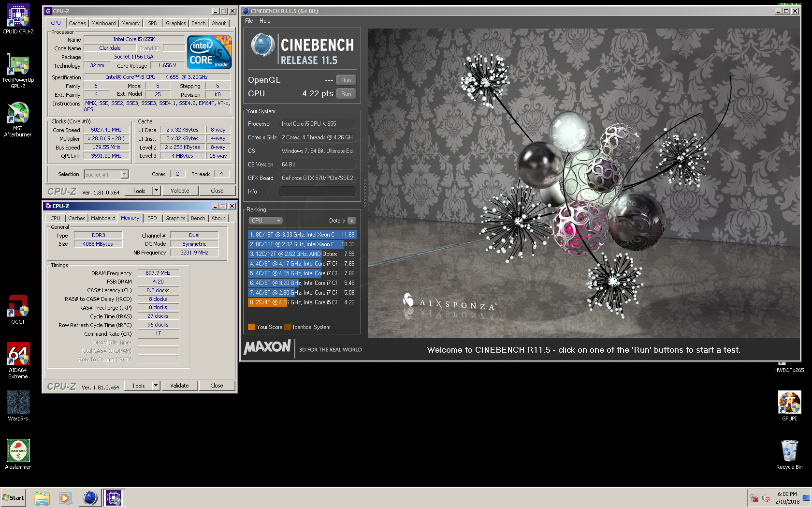Open the Socket #1 selection dropdown
This screenshot has width=812, height=508.
click(106, 174)
